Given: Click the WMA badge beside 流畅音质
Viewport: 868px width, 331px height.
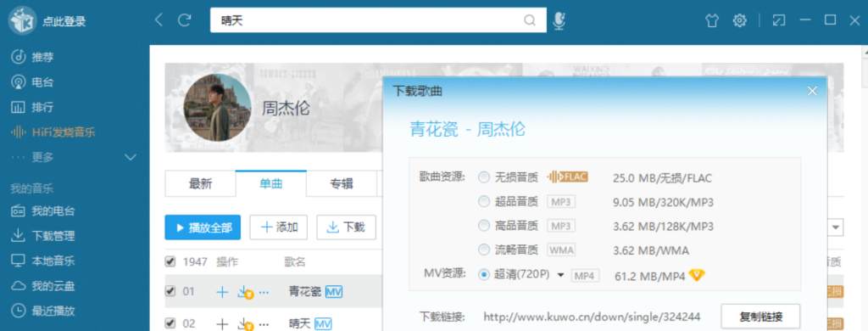Looking at the screenshot, I should tap(561, 250).
